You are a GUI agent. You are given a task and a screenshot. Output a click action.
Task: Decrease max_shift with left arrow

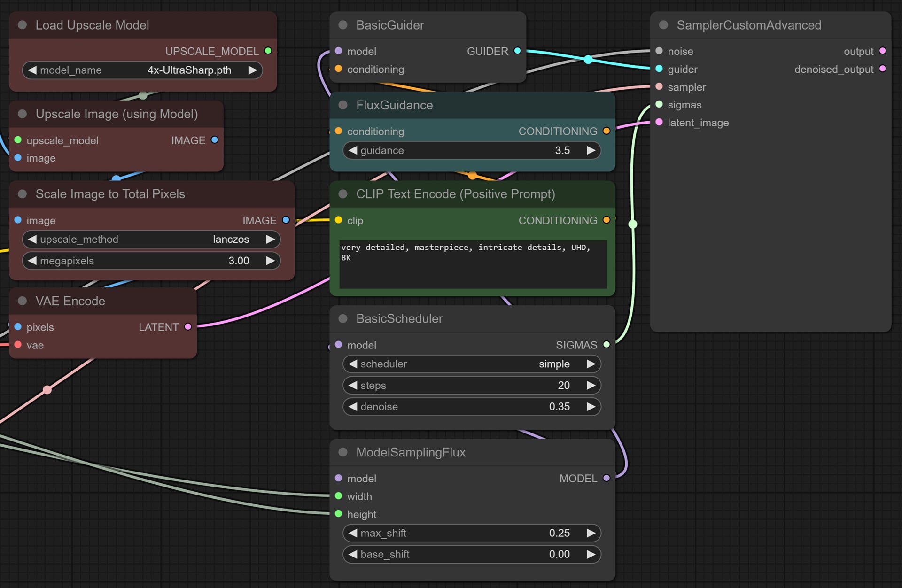[353, 533]
